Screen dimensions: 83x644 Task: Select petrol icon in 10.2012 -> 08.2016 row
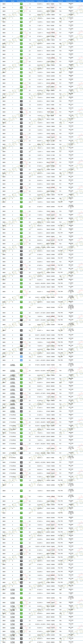pyautogui.click(x=21, y=287)
